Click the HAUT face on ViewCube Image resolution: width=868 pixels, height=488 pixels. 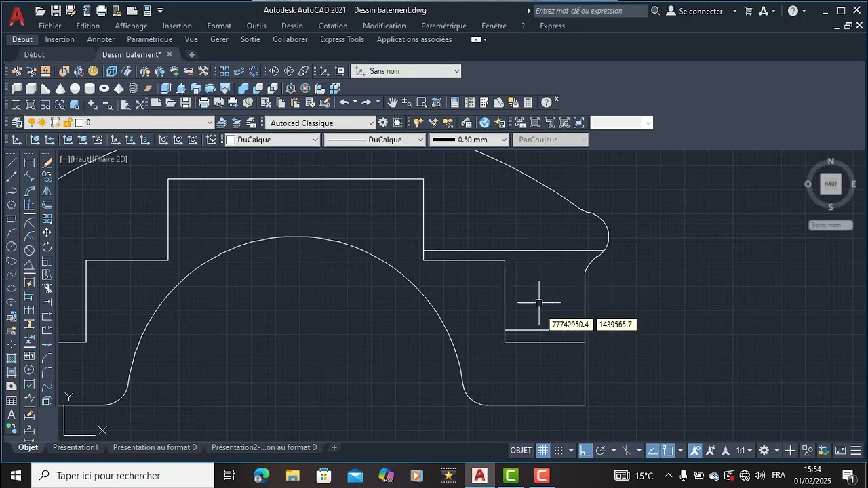click(831, 184)
